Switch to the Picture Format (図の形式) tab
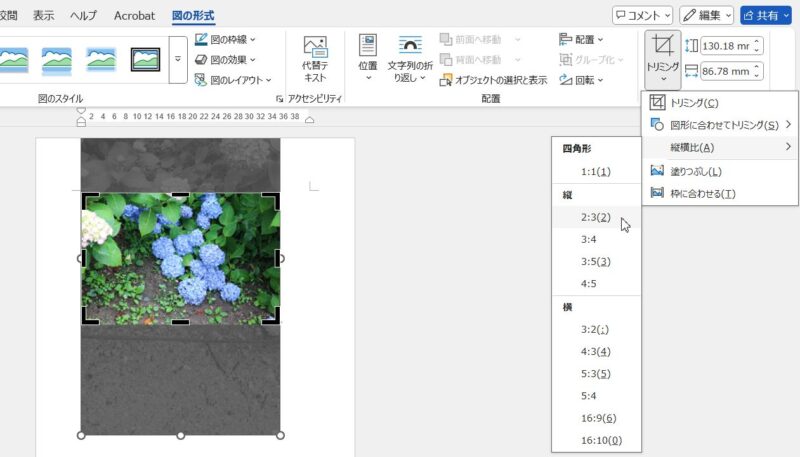 coord(193,16)
